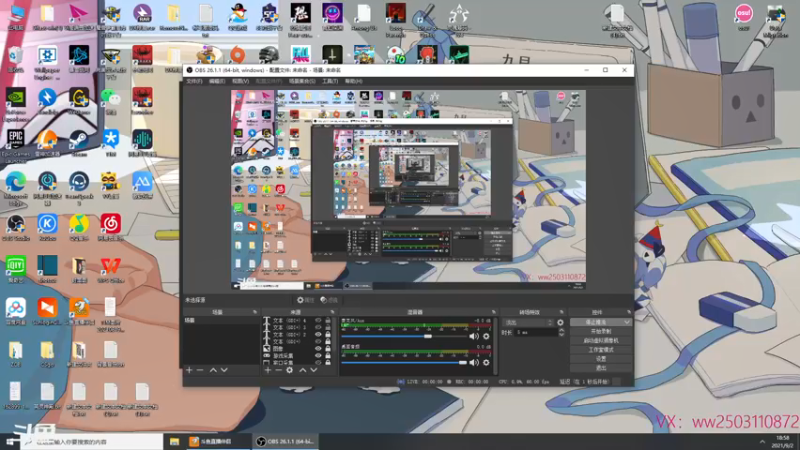
Task: Remove the selected source with the 来源 panel minus icon
Action: tap(279, 370)
